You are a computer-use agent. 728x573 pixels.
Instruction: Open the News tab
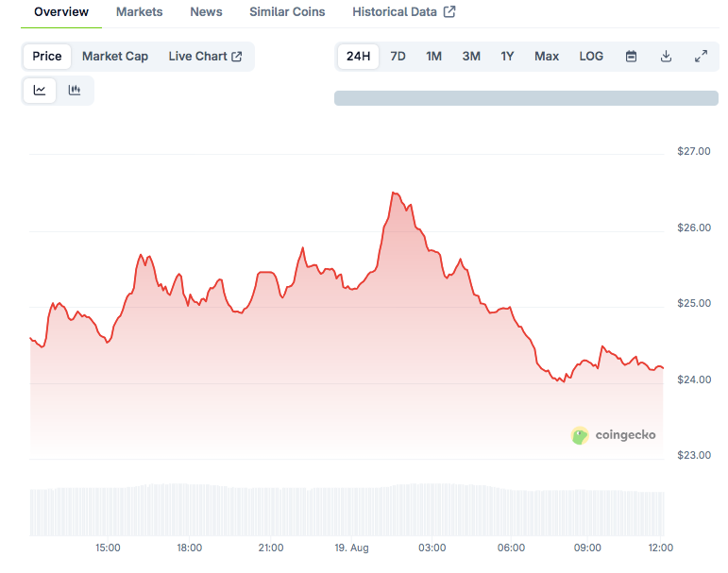coord(206,12)
